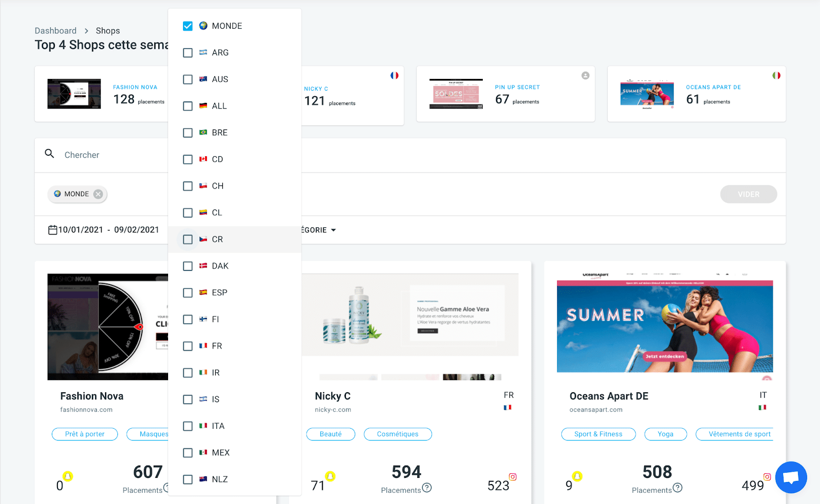The image size is (820, 504).
Task: Open Fashion Nova top shop thumbnail
Action: pyautogui.click(x=74, y=94)
